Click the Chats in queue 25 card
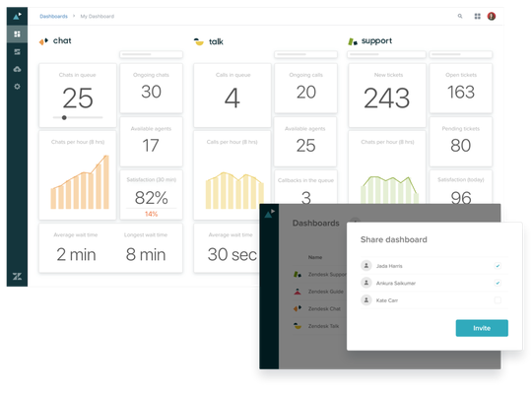Screen dimensions: 532x393 78,96
